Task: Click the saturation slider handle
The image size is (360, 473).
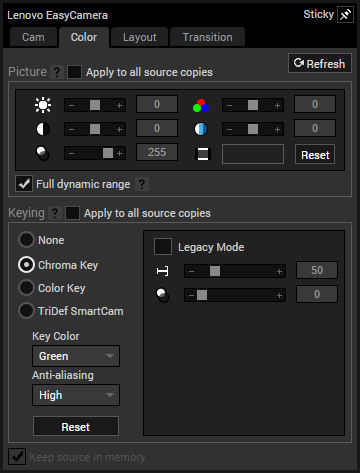Action: [253, 129]
